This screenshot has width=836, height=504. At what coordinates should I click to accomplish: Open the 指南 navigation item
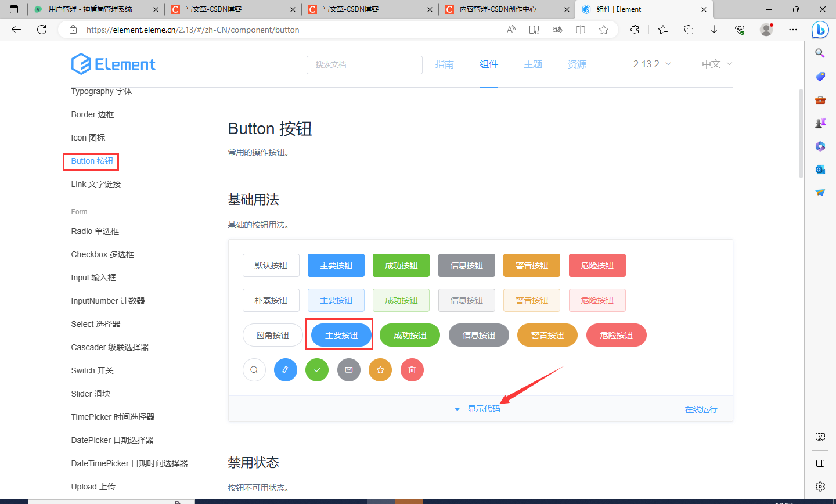445,64
